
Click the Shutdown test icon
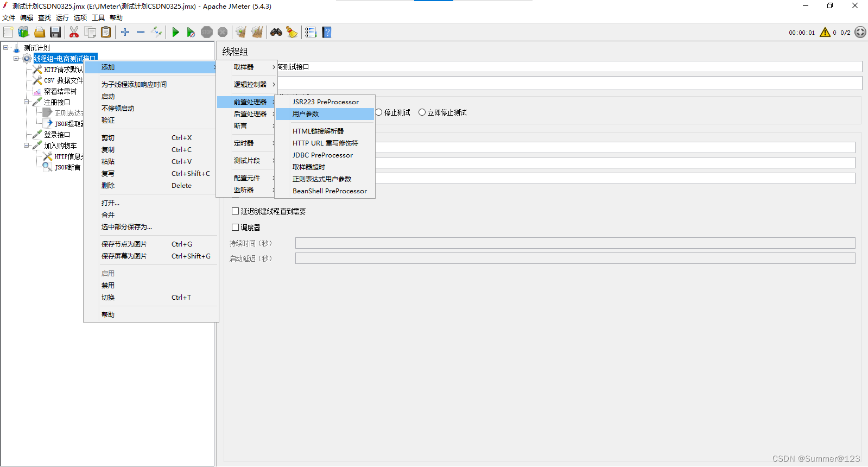click(223, 33)
